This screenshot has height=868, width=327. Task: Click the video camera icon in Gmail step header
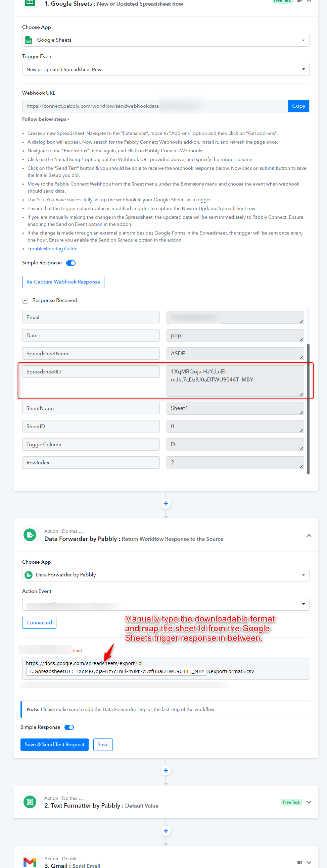click(300, 862)
